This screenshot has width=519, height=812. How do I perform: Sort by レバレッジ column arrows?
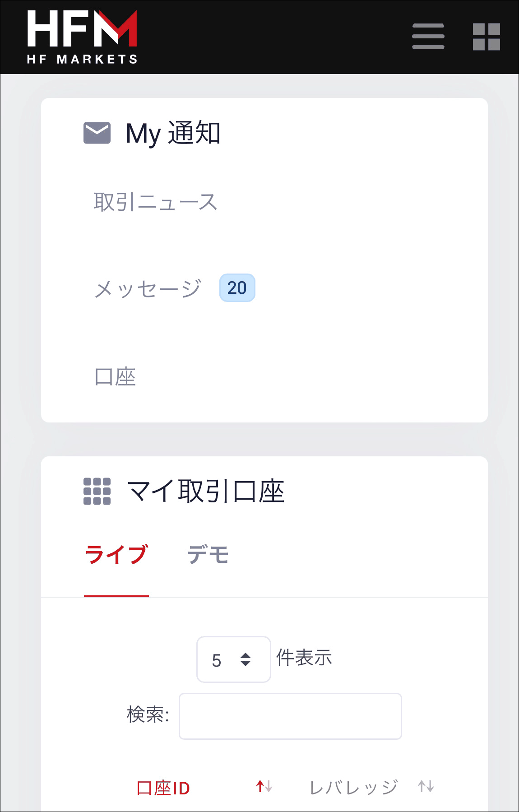(426, 787)
